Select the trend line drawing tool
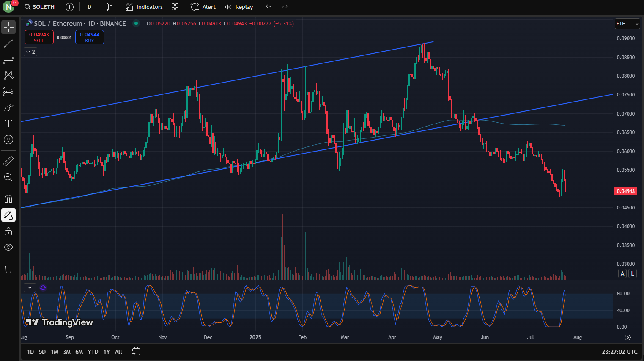 click(x=8, y=43)
